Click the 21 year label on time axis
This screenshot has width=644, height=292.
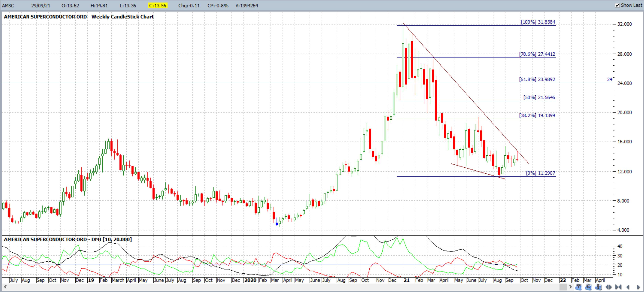coord(407,280)
